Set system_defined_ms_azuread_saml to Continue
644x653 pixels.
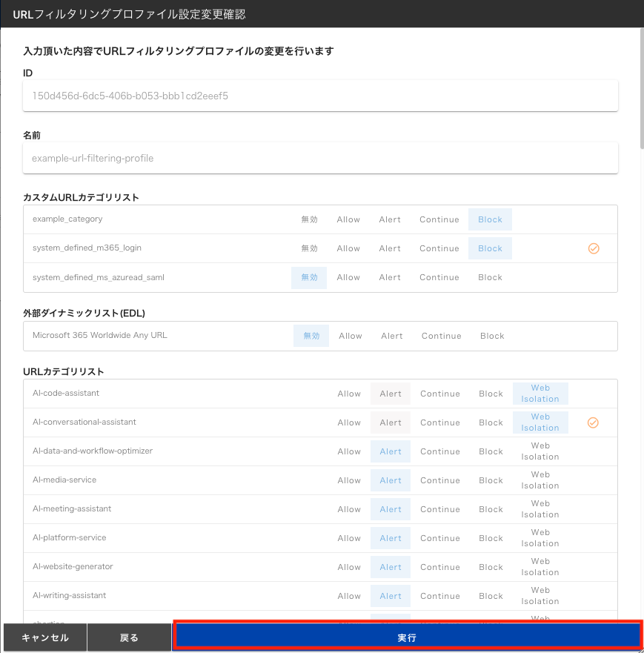click(439, 278)
